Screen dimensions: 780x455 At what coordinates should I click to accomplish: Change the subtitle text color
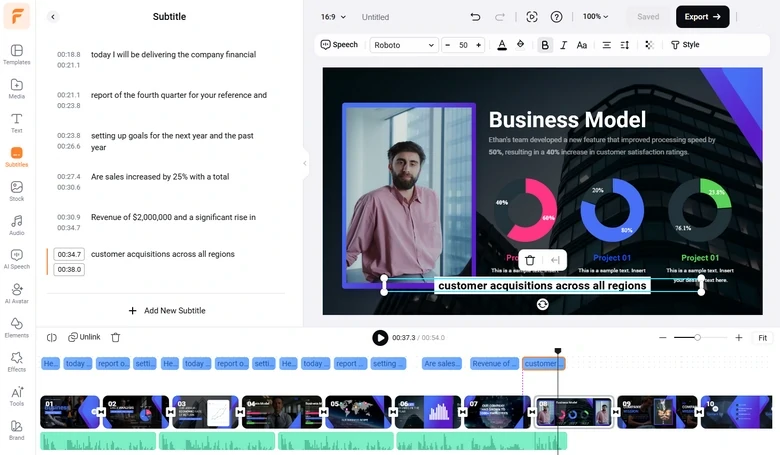[x=502, y=45]
